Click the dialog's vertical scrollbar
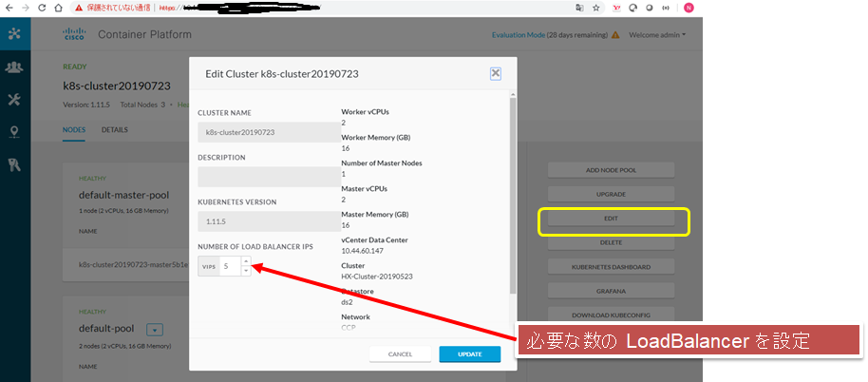 [513, 194]
